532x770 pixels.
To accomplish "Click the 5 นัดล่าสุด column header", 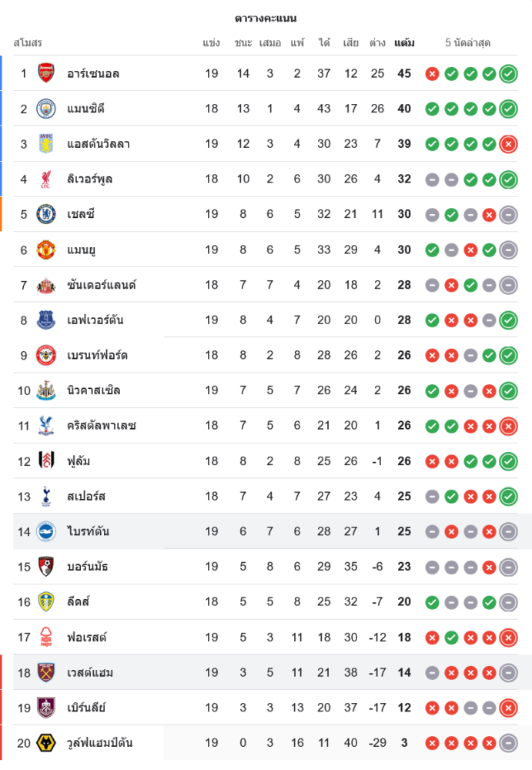I will point(468,43).
